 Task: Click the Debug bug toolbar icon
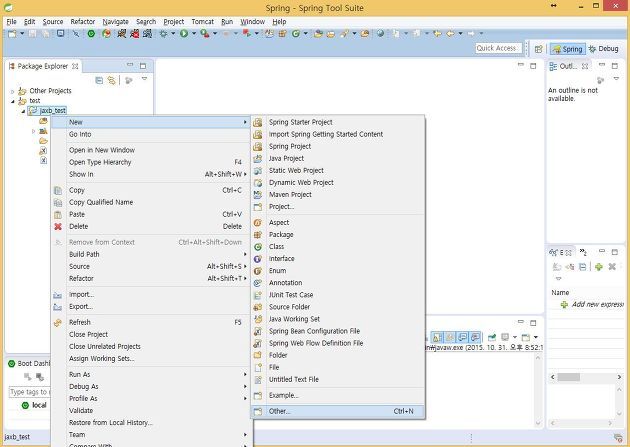click(164, 34)
